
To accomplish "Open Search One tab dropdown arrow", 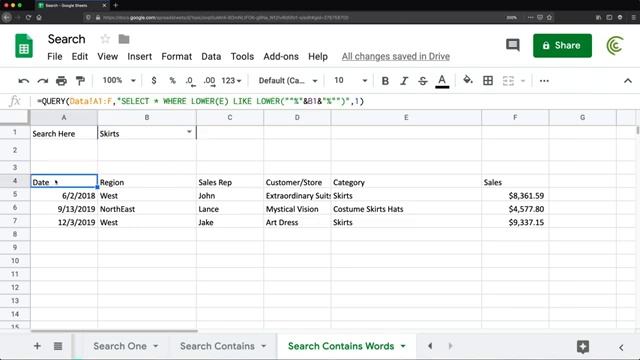I will (156, 346).
